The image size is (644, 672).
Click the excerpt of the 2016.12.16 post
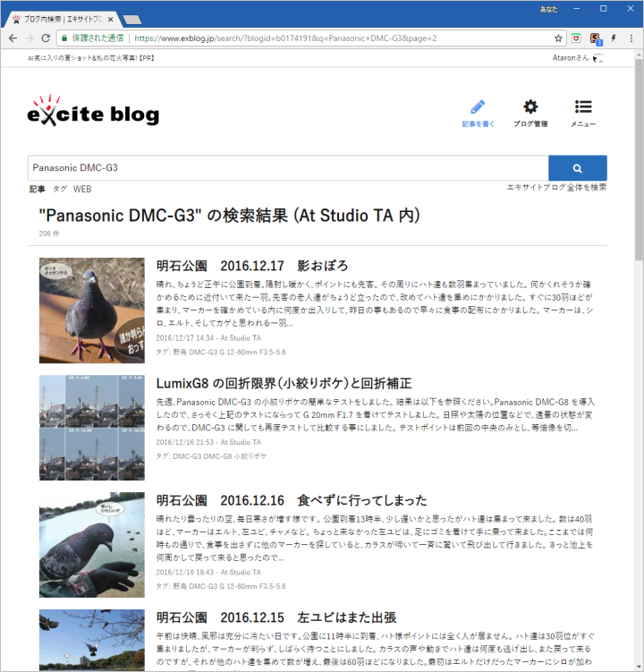pyautogui.click(x=375, y=539)
